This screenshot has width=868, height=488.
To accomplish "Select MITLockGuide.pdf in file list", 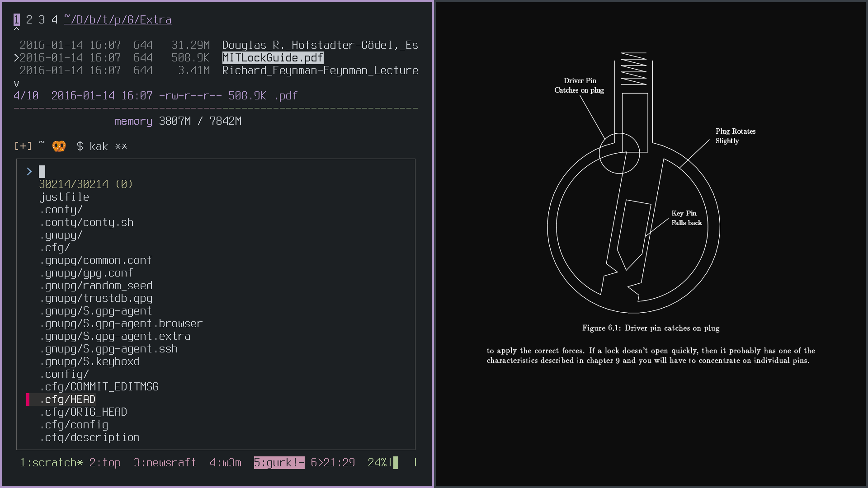I will pyautogui.click(x=273, y=58).
